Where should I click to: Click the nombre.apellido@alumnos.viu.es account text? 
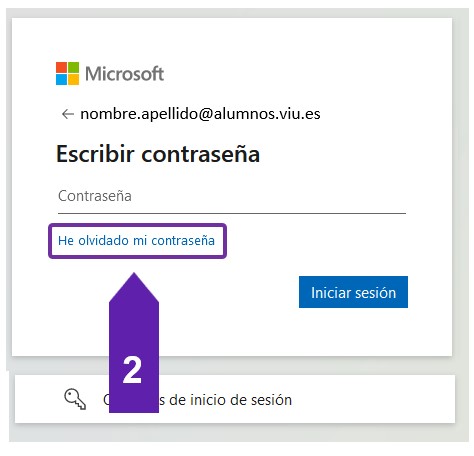(x=200, y=114)
